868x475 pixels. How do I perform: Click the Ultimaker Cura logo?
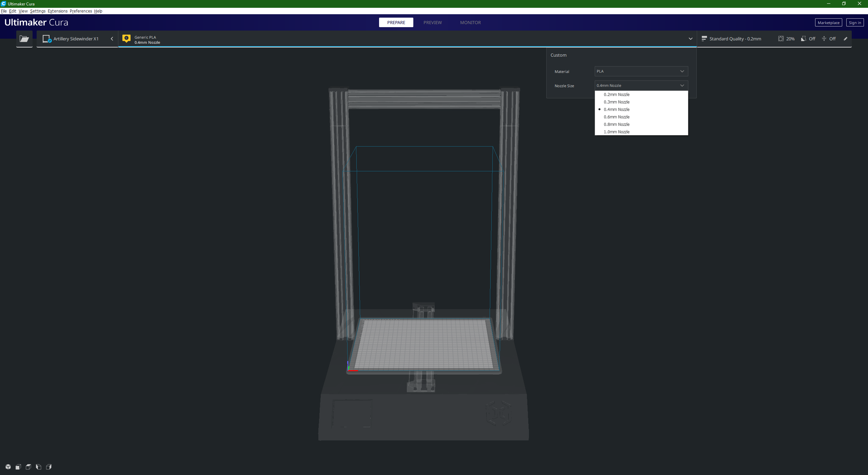coord(36,22)
